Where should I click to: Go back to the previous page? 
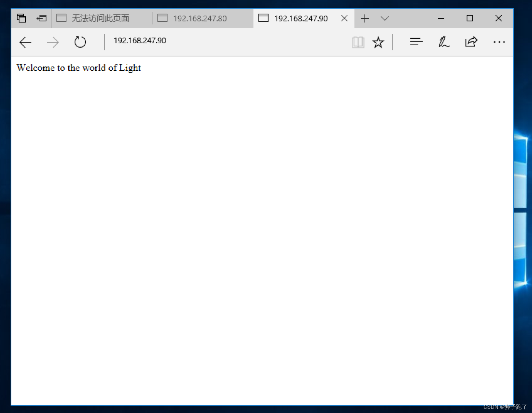pos(25,42)
